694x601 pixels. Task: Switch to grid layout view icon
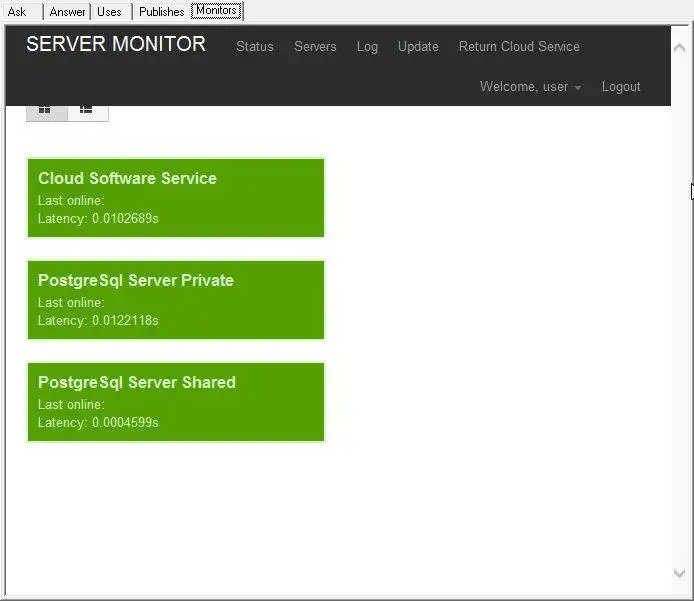click(x=46, y=112)
